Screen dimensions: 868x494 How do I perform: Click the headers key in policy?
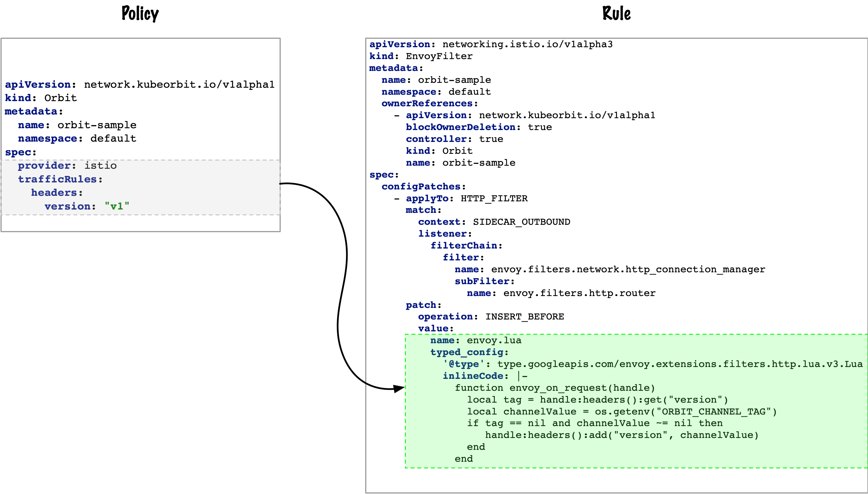[54, 193]
